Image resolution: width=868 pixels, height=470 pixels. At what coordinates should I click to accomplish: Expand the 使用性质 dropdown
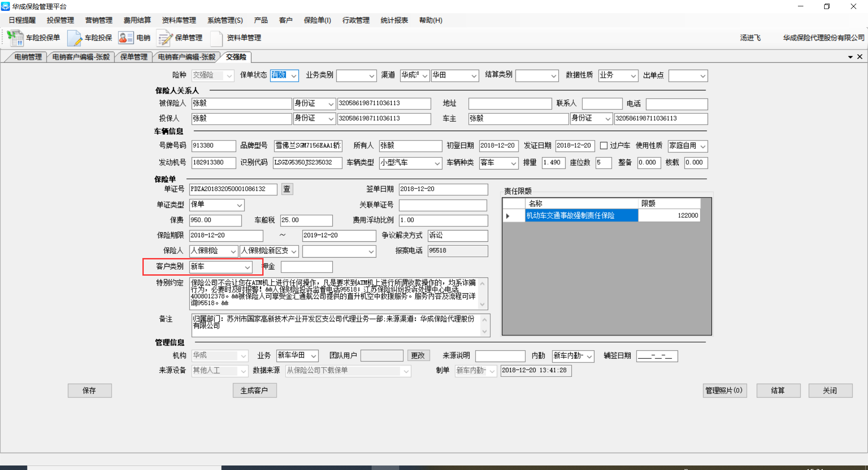[703, 146]
